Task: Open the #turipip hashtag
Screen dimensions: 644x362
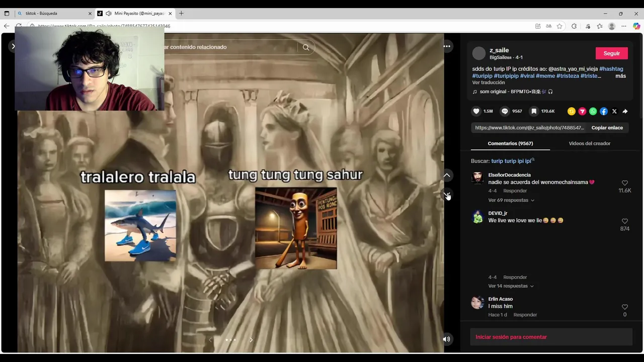Action: tap(482, 76)
